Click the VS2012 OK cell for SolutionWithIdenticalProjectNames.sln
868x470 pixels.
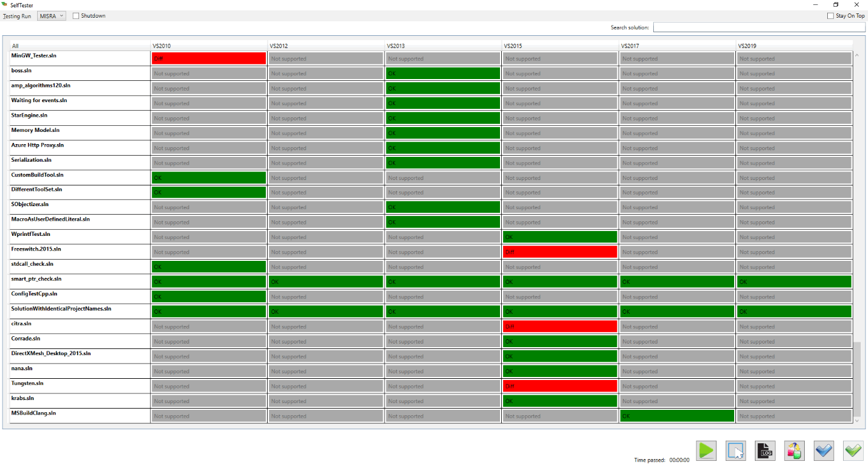(x=326, y=311)
